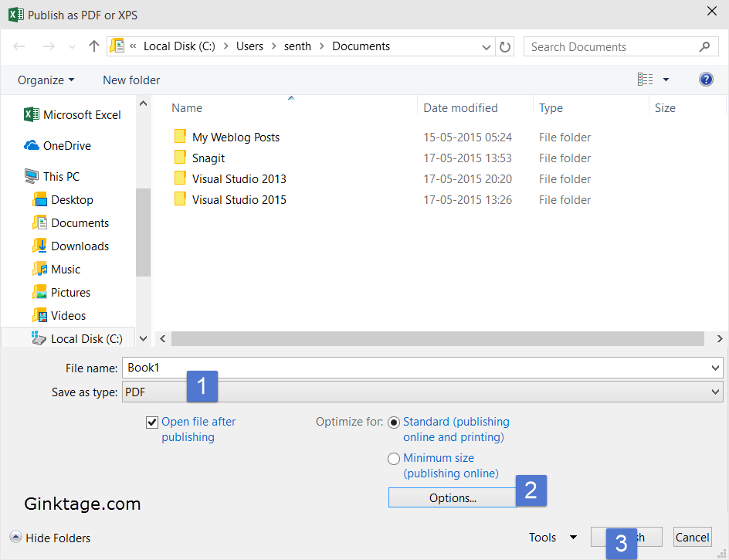The width and height of the screenshot is (729, 560).
Task: Create a New folder
Action: (131, 80)
